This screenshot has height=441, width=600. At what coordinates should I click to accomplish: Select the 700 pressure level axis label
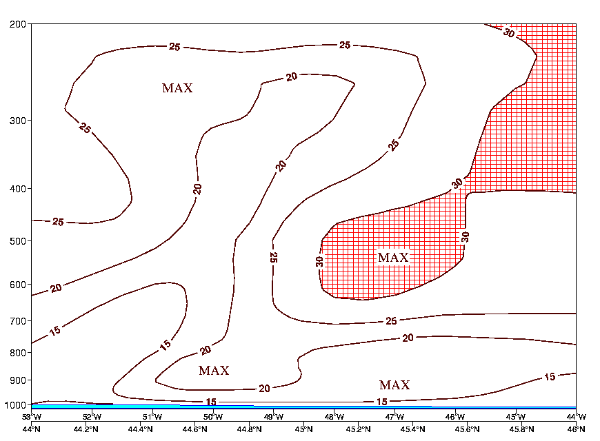(17, 320)
